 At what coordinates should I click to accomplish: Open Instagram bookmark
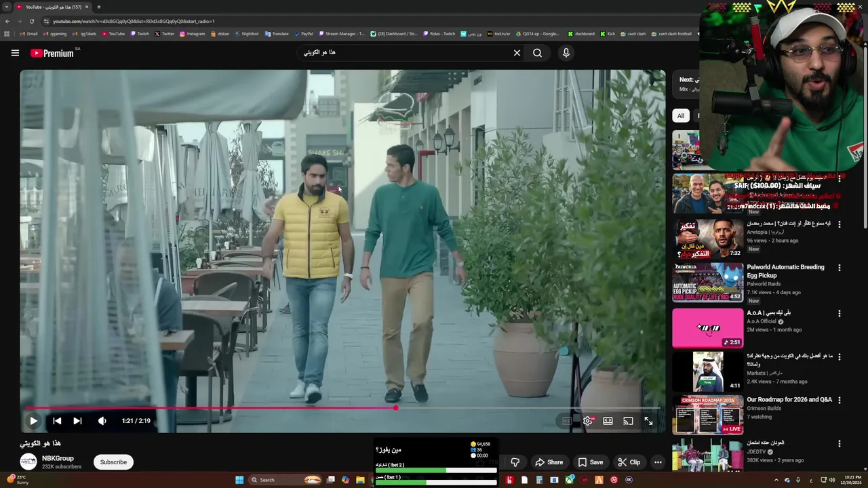click(192, 34)
